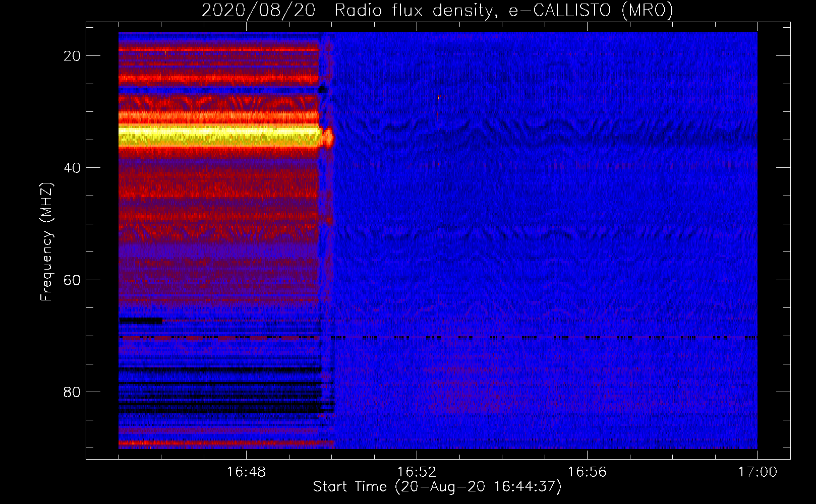816x504 pixels.
Task: Click the 80 MHz frequency tick label
Action: (72, 392)
